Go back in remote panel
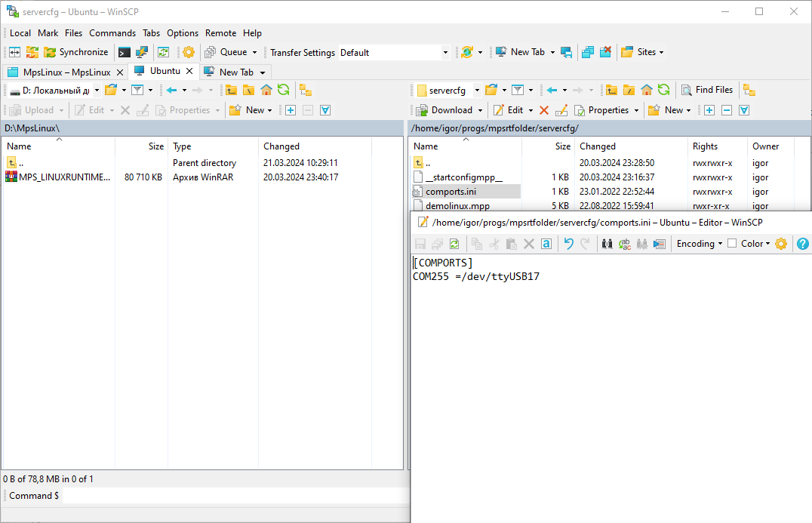 click(x=552, y=91)
